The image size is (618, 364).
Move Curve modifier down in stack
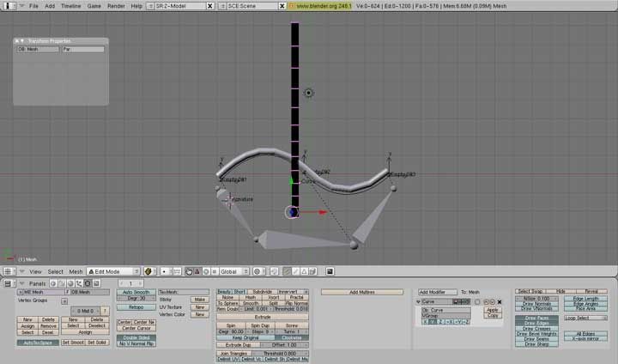point(493,301)
